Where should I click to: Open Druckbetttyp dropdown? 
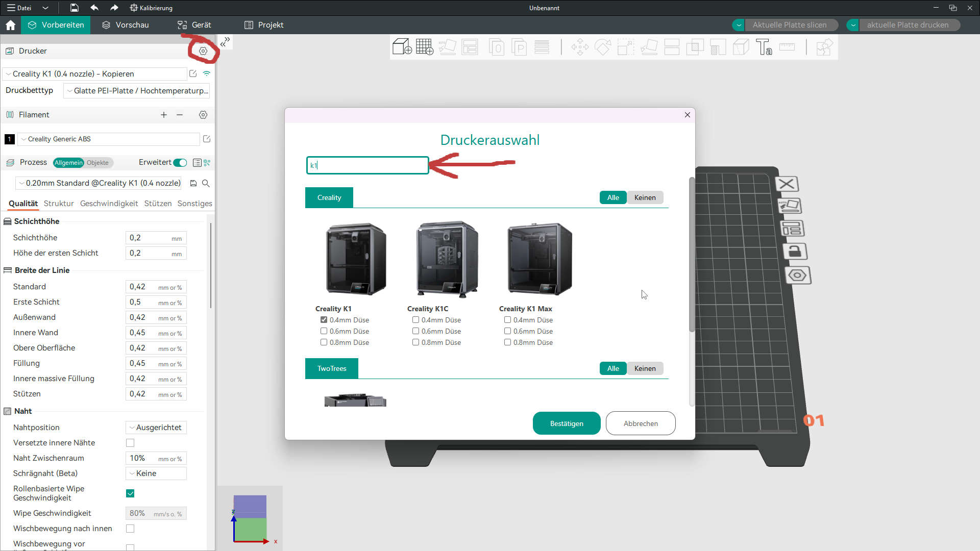136,91
